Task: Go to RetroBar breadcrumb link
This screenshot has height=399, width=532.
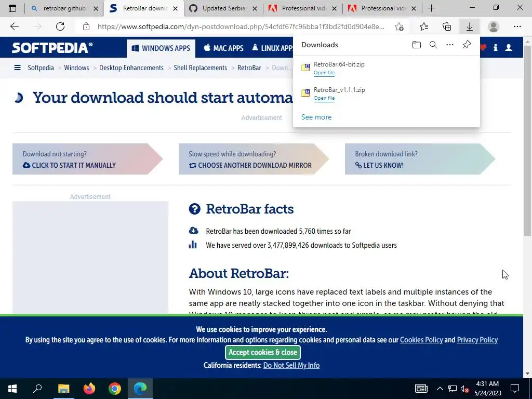Action: 249,68
